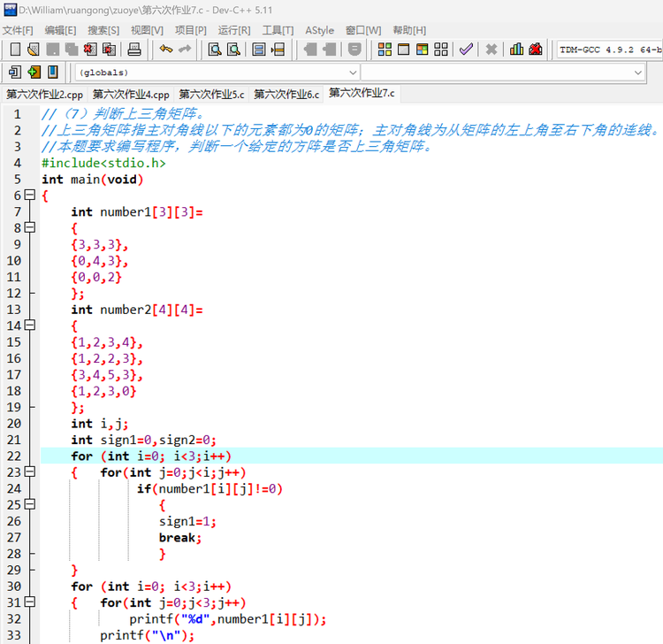Screen dimensions: 663x644
Task: Open the TDM-GCC 4.9.2 compiler selector
Action: 609,50
